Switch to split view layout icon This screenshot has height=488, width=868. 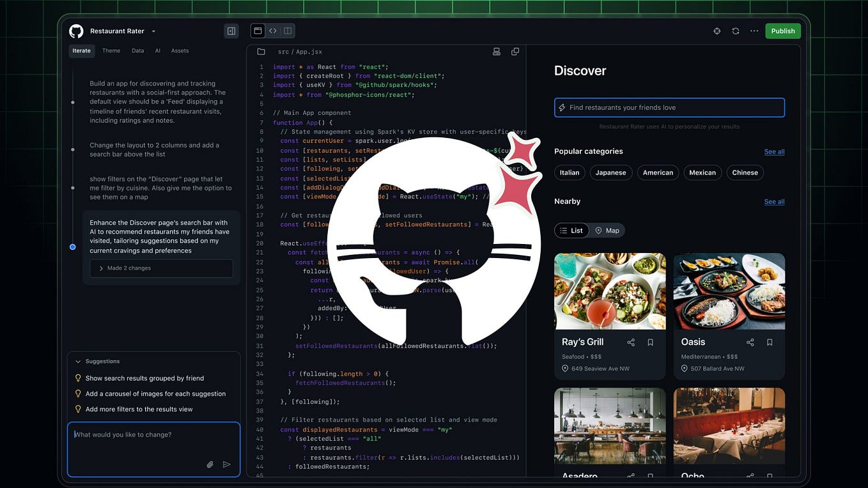coord(288,31)
